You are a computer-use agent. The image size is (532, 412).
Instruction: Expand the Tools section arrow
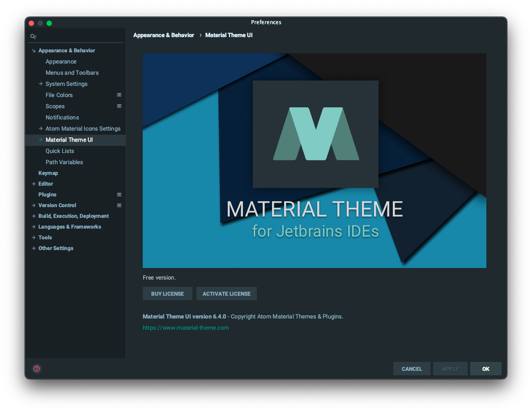34,238
